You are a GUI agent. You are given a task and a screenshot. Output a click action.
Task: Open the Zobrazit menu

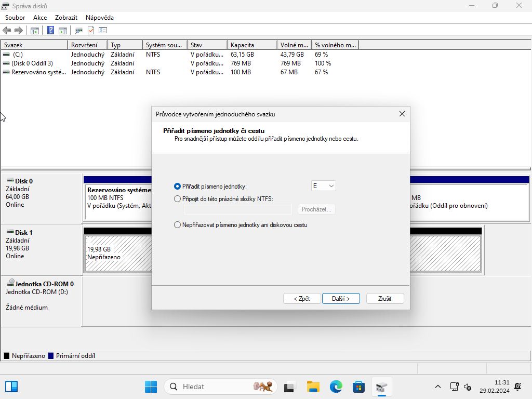[x=66, y=18]
